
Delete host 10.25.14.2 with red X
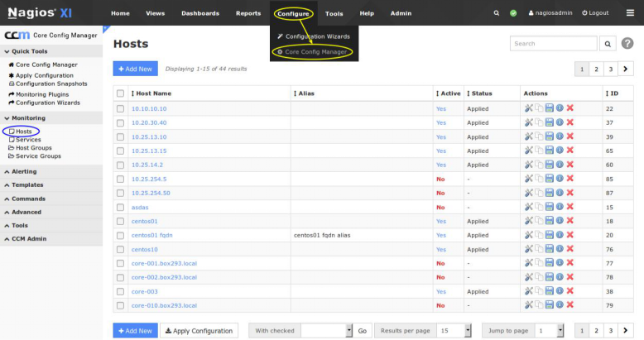pos(570,165)
